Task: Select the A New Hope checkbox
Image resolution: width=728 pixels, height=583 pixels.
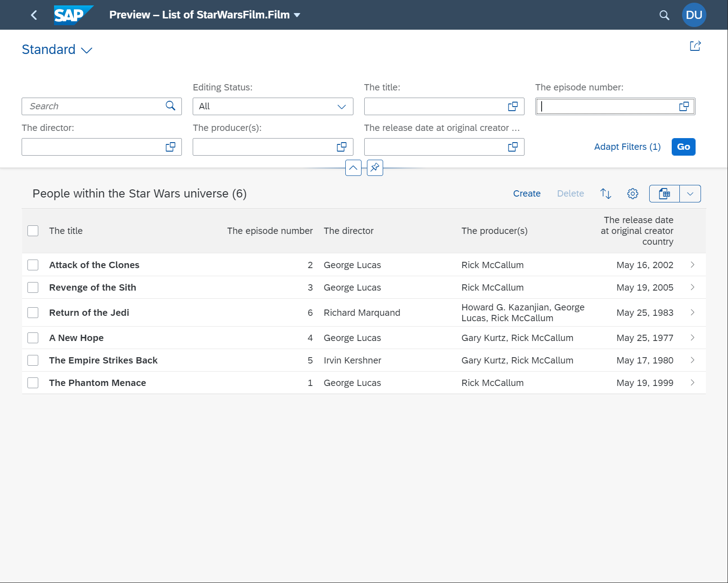Action: 33,338
